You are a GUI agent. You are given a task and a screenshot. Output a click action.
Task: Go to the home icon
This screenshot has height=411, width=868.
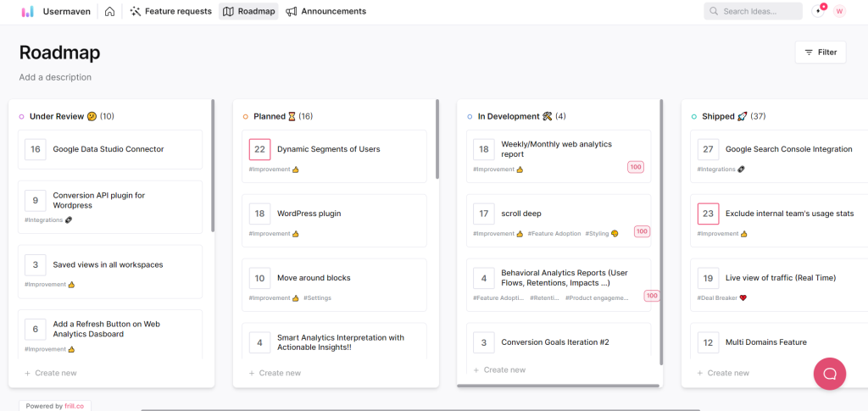click(109, 11)
